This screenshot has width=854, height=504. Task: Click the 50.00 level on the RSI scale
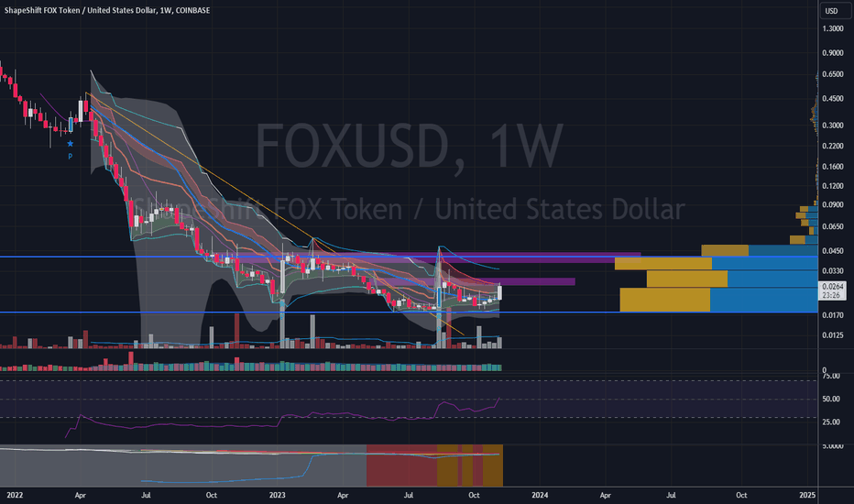click(830, 399)
